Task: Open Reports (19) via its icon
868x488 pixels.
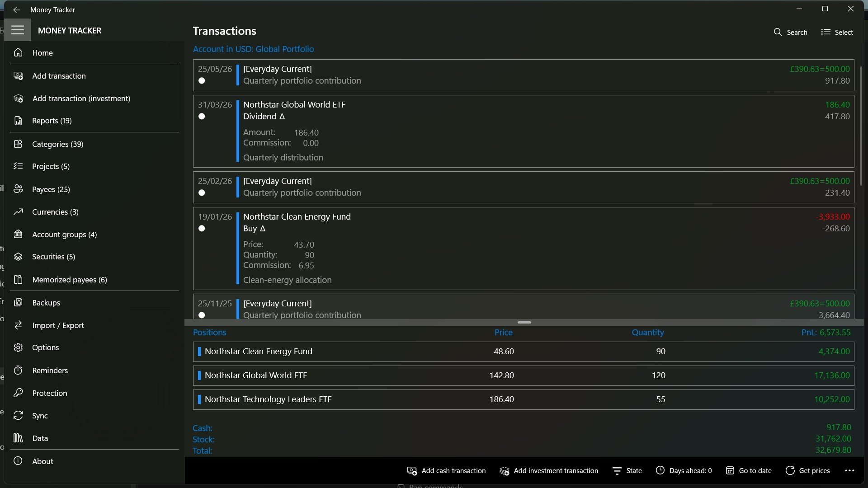Action: point(18,121)
